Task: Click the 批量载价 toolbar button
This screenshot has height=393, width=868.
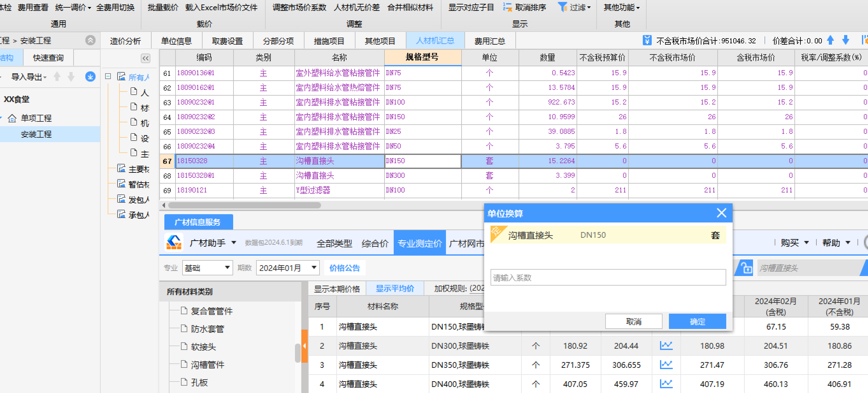Action: coord(163,7)
